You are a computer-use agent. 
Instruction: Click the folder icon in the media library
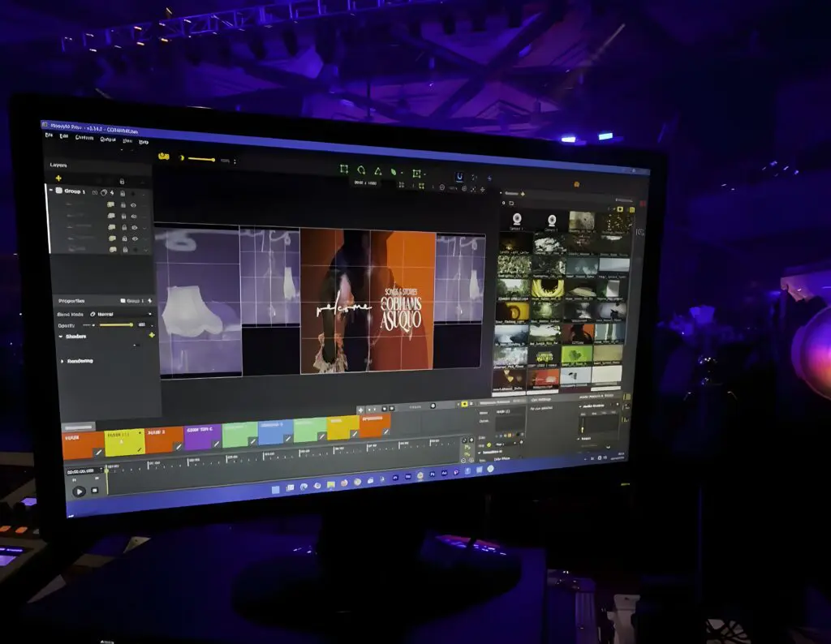pos(511,203)
